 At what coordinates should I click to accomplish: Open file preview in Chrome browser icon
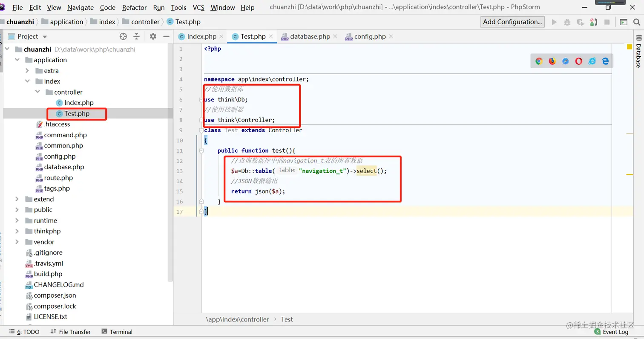[x=539, y=61]
